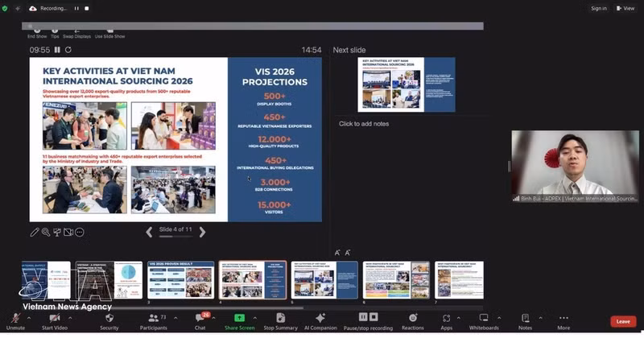Expand audio options next to Unmute
Screen dimensions: 644x338
[29, 318]
